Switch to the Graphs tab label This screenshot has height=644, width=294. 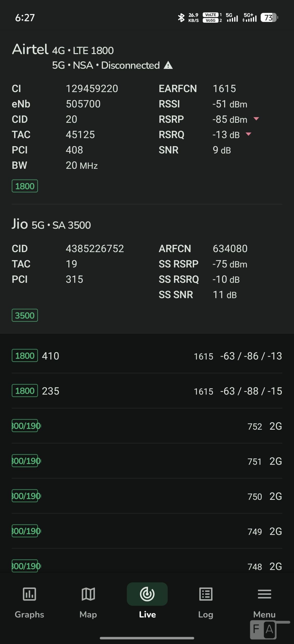29,615
